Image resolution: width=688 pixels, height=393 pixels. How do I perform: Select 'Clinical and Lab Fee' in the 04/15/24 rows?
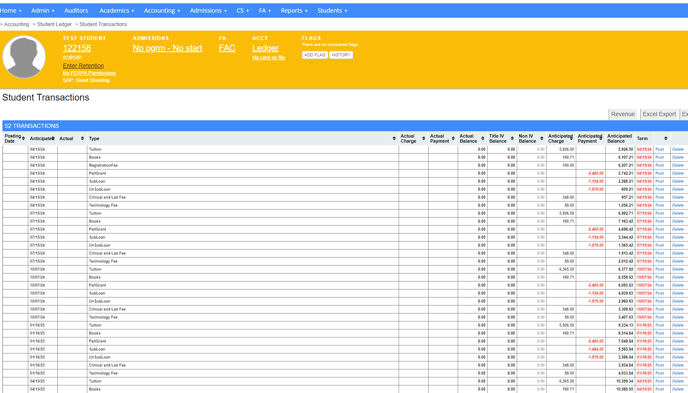click(243, 197)
